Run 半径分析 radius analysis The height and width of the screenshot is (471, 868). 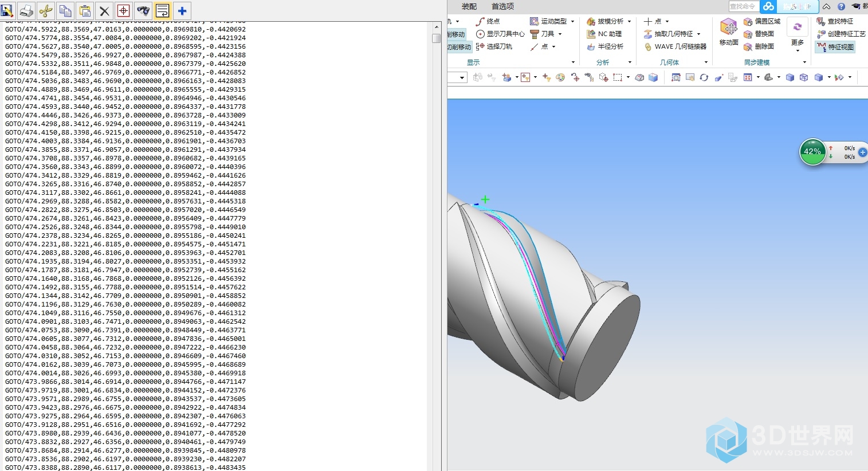605,46
